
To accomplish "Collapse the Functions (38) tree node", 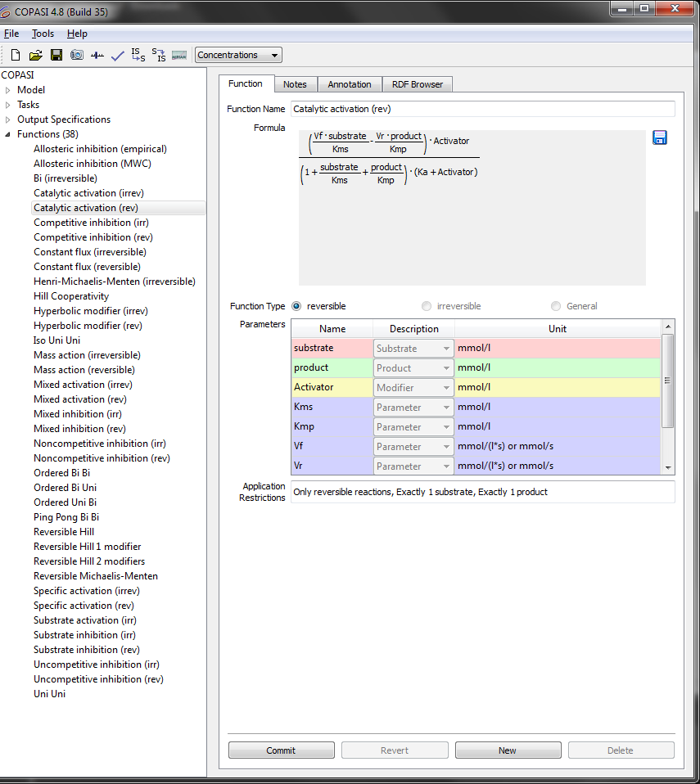I will tap(7, 134).
